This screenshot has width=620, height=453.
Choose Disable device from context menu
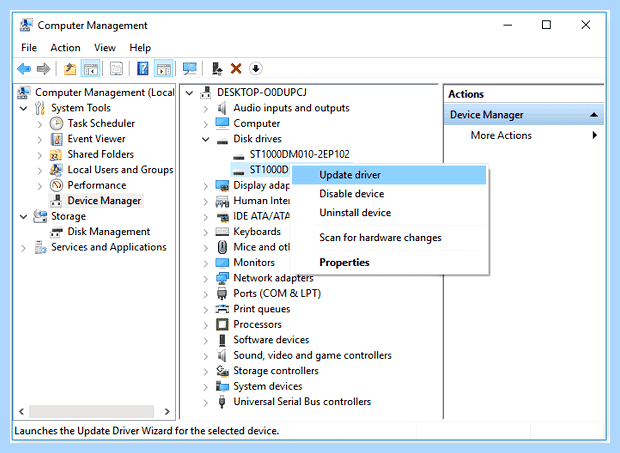click(389, 194)
